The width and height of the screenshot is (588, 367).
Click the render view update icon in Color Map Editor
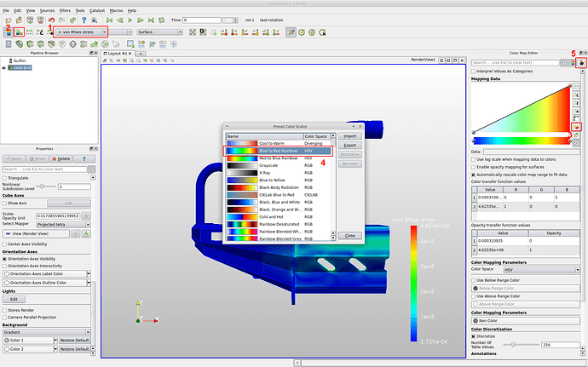[580, 63]
